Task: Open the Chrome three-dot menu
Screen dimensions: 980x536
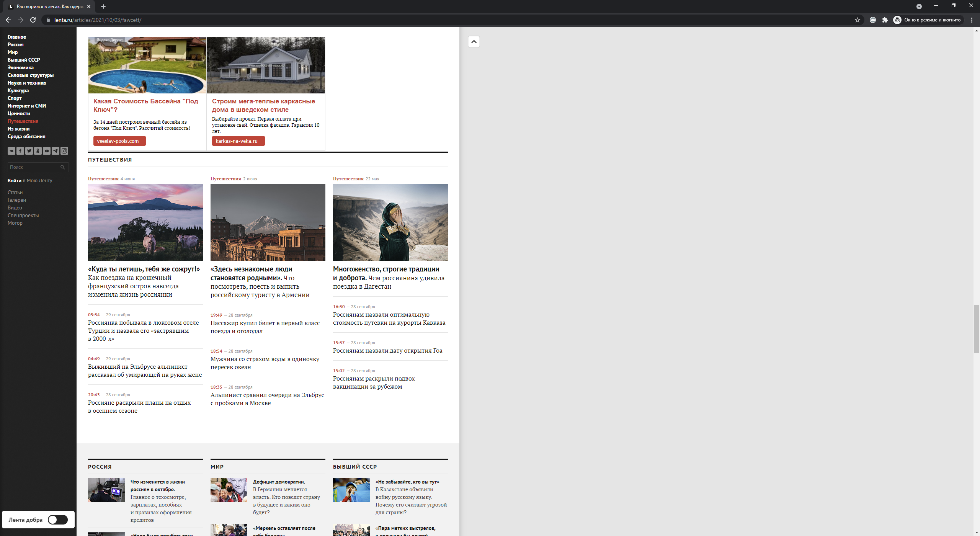Action: pyautogui.click(x=971, y=20)
